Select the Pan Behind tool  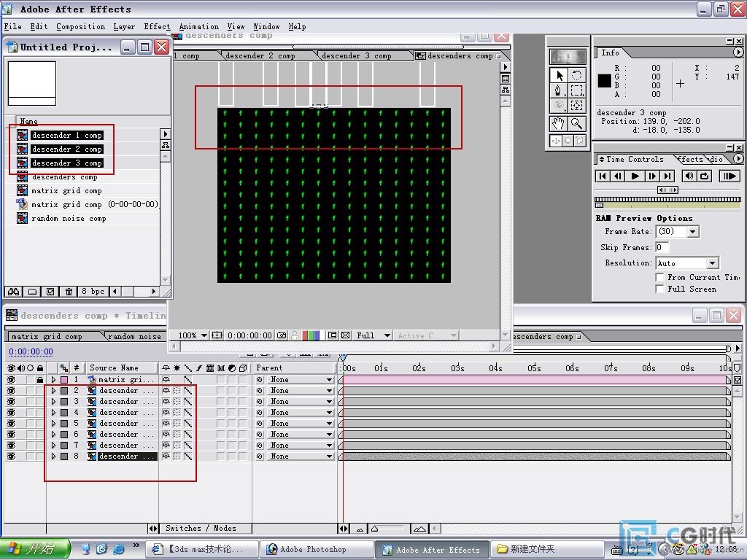click(x=576, y=106)
